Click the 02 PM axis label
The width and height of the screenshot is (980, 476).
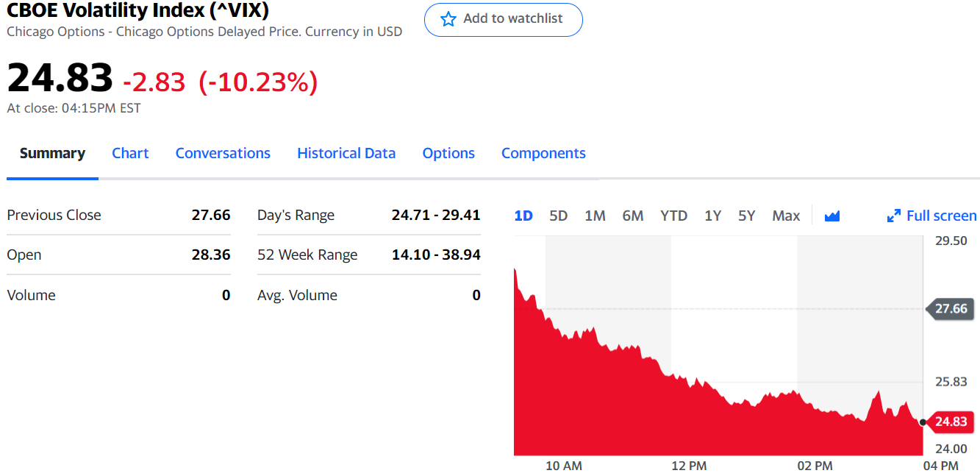pos(815,466)
